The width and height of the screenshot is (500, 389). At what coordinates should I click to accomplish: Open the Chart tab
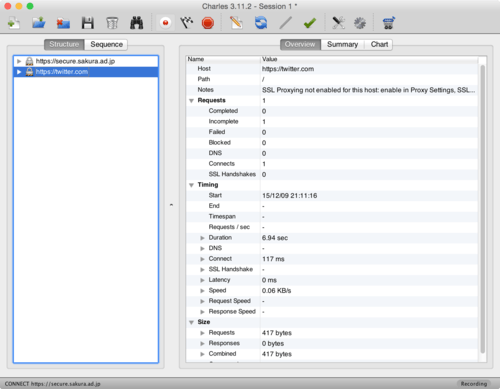[x=379, y=44]
